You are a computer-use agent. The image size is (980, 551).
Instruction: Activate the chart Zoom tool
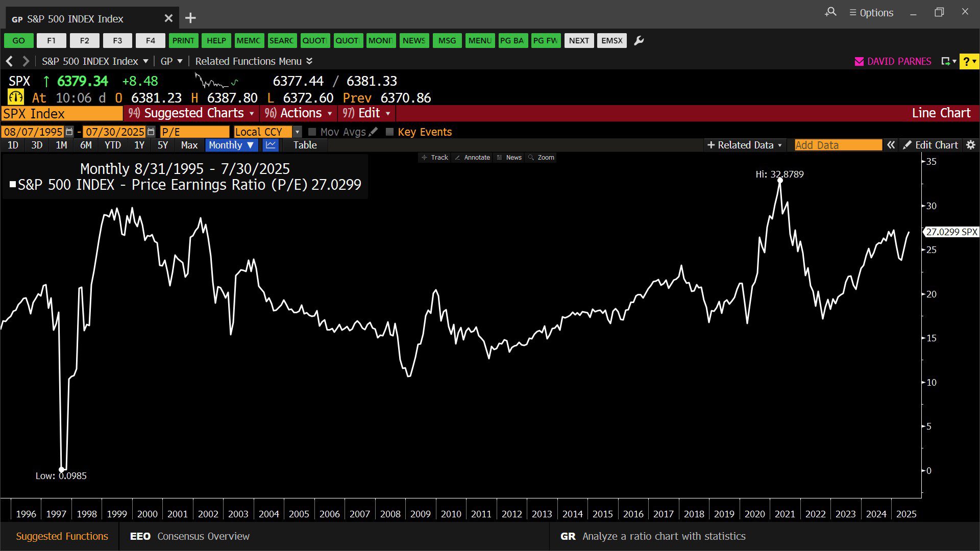[541, 157]
